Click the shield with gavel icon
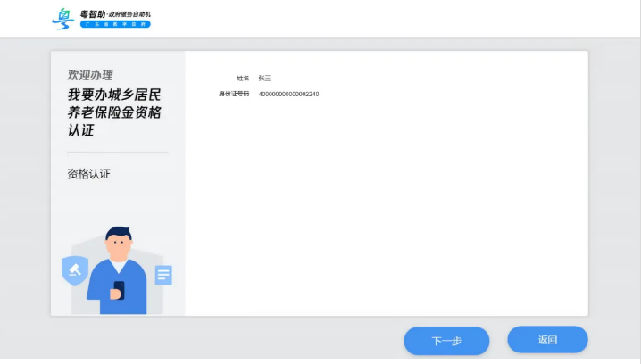This screenshot has width=641, height=364. pos(74,269)
